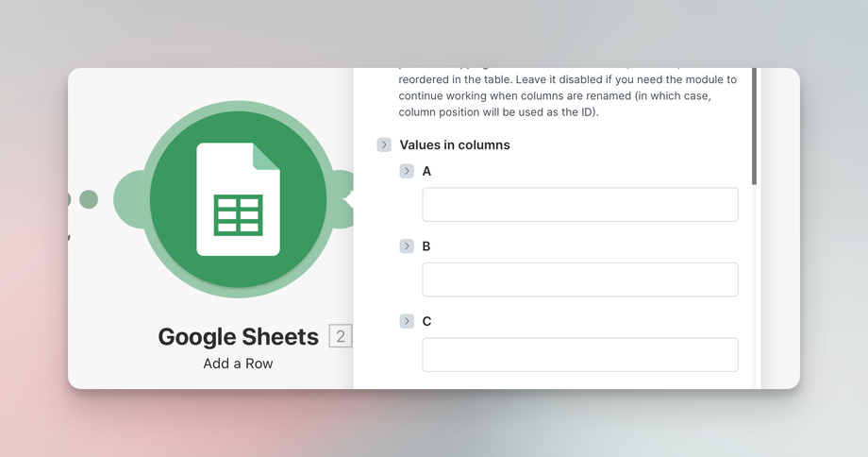868x457 pixels.
Task: Focus the column B value field
Action: point(580,279)
